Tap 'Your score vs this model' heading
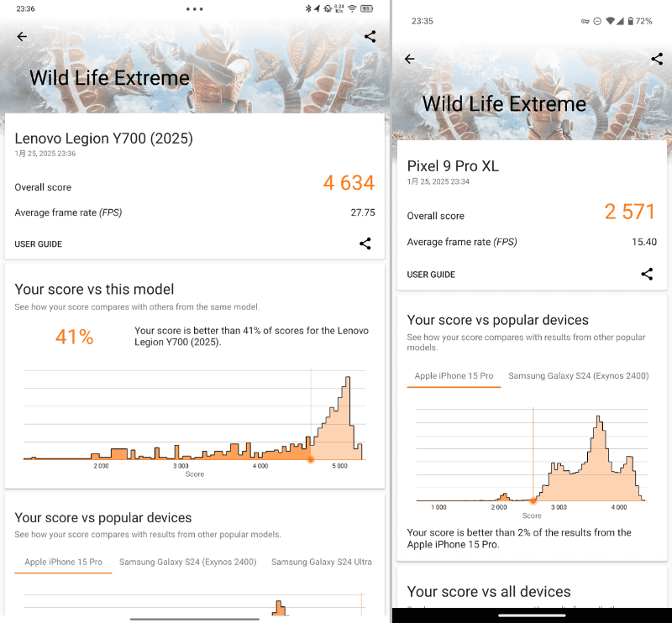This screenshot has width=672, height=623. click(94, 289)
